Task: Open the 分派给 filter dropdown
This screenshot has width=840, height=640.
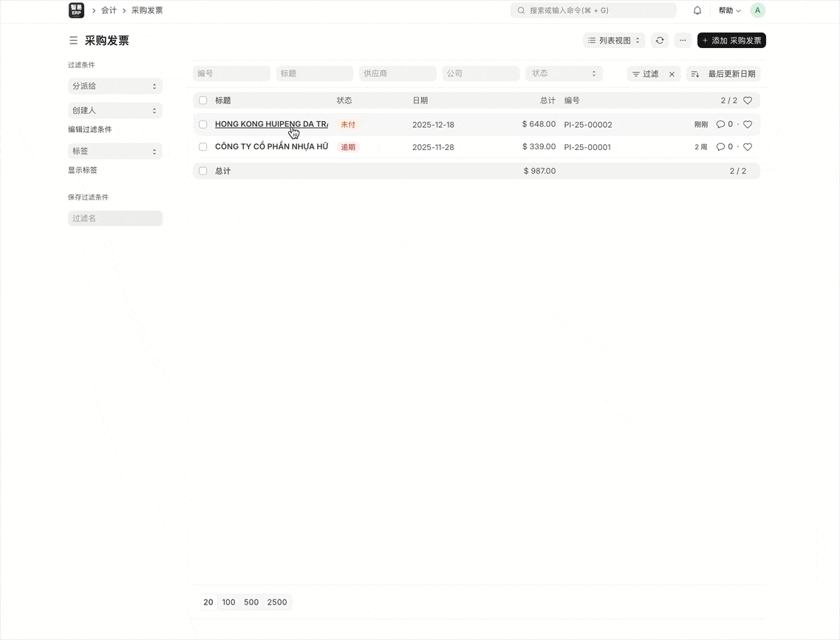Action: click(115, 86)
